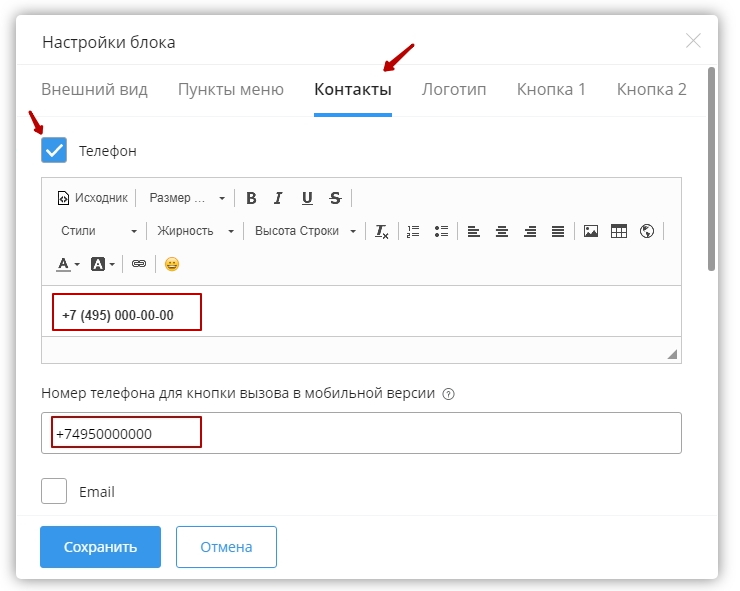Insert a numbered list

413,231
